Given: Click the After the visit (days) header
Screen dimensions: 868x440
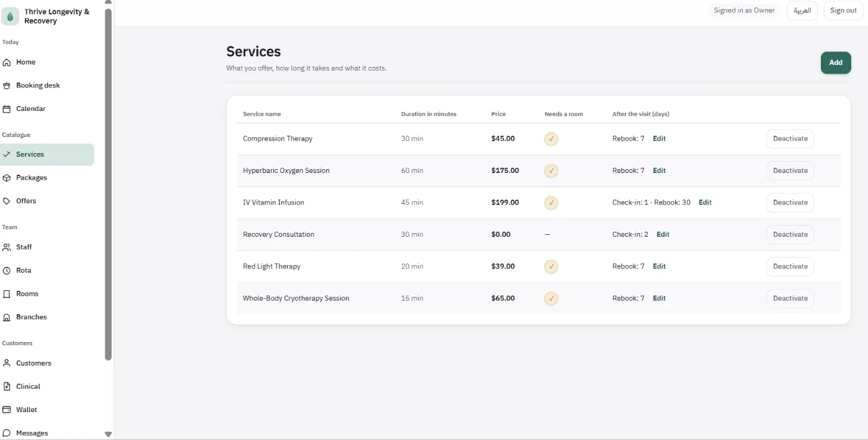Looking at the screenshot, I should pos(640,114).
